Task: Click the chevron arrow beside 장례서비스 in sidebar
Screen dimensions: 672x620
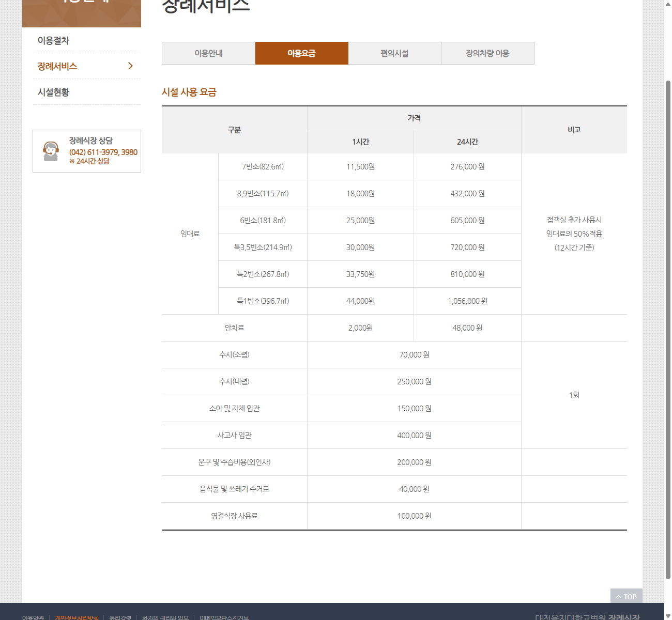Action: click(x=130, y=66)
